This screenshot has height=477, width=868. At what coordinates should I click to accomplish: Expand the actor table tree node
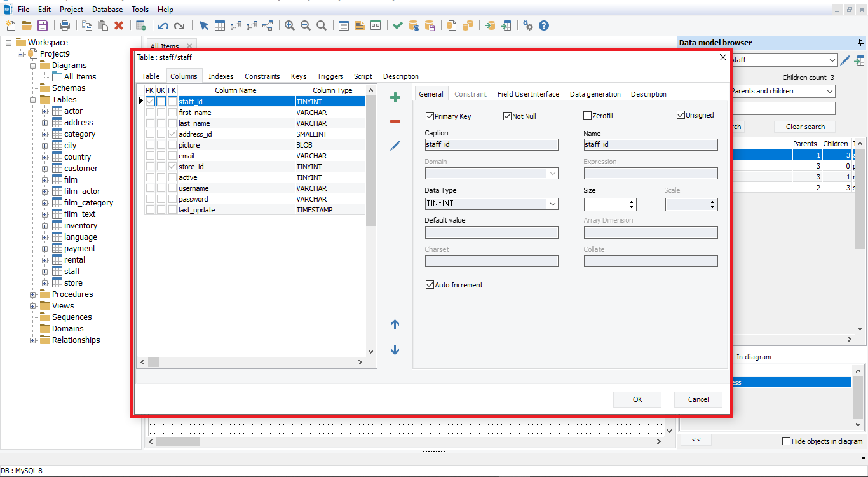(45, 111)
